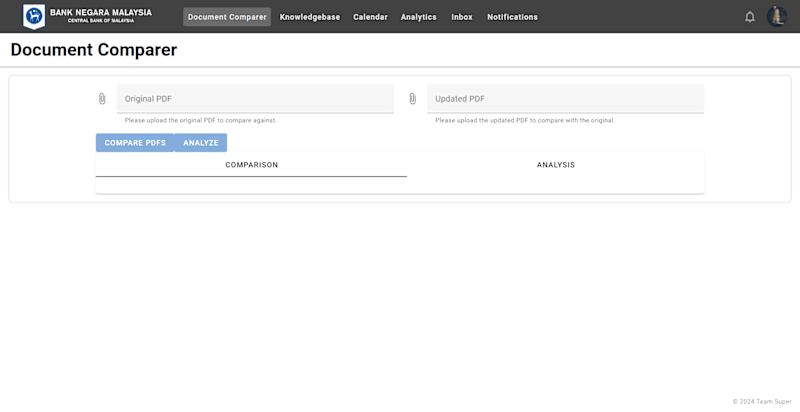Screen dimensions: 800x412
Task: Click the Original PDF upload field
Action: point(255,99)
